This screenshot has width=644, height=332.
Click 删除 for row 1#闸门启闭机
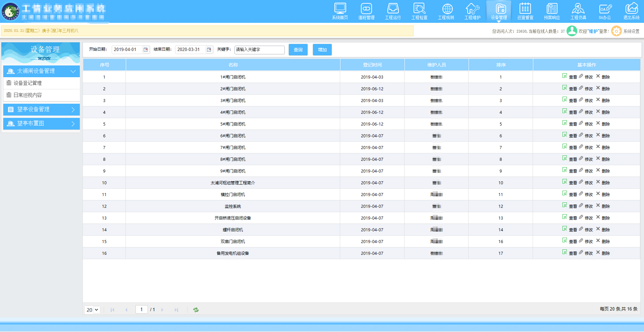(x=603, y=77)
